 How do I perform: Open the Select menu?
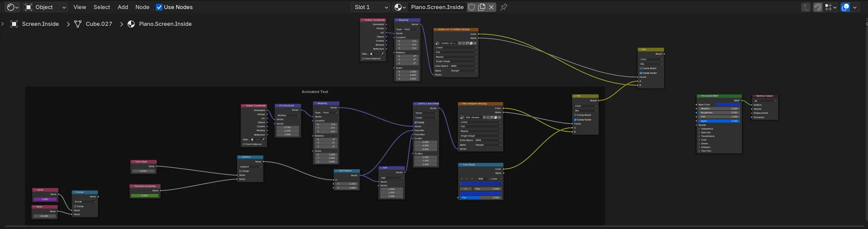point(102,7)
